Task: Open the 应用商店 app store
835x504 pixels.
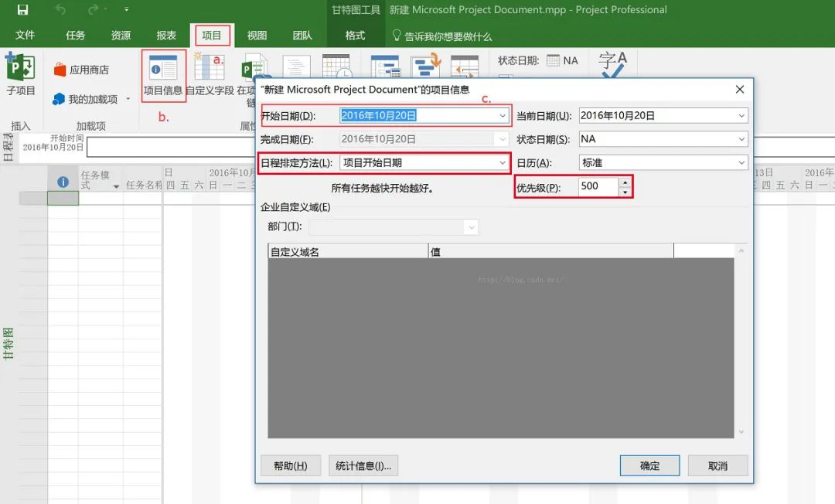Action: 81,70
